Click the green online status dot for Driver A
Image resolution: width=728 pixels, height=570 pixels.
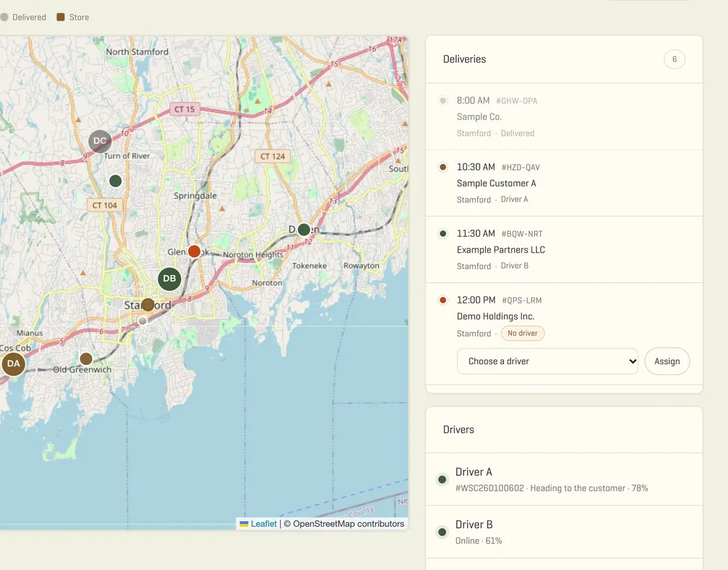pos(442,480)
